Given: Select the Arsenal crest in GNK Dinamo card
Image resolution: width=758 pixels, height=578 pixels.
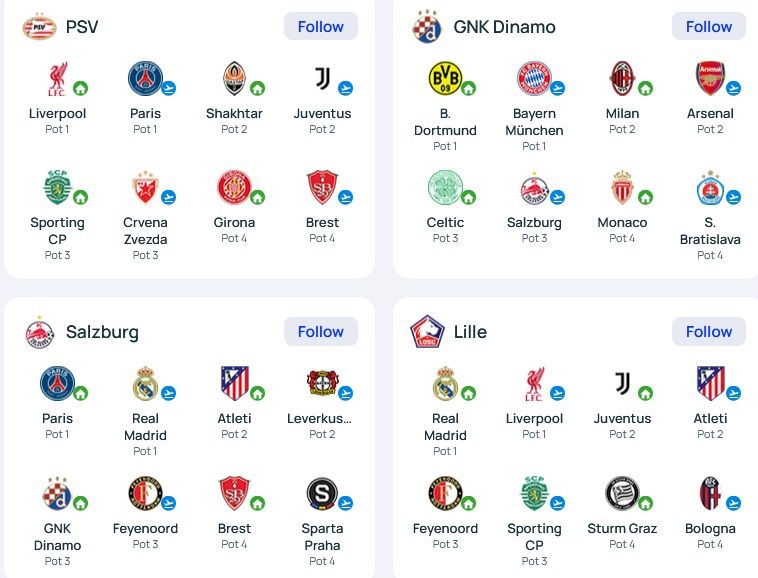Looking at the screenshot, I should [710, 78].
